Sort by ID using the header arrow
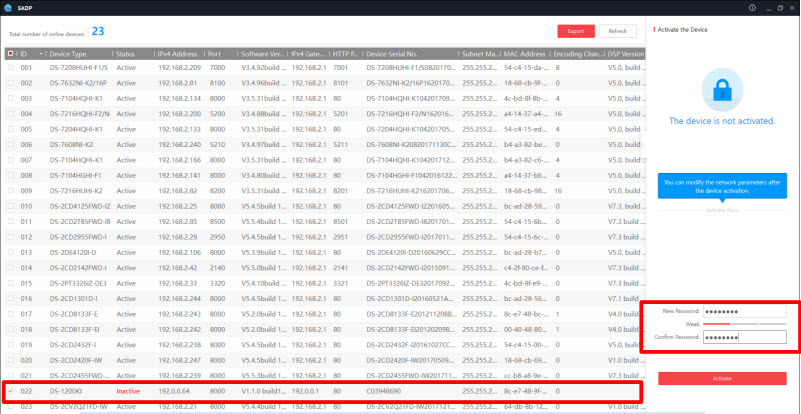Viewport: 801px width, 414px height. 39,53
